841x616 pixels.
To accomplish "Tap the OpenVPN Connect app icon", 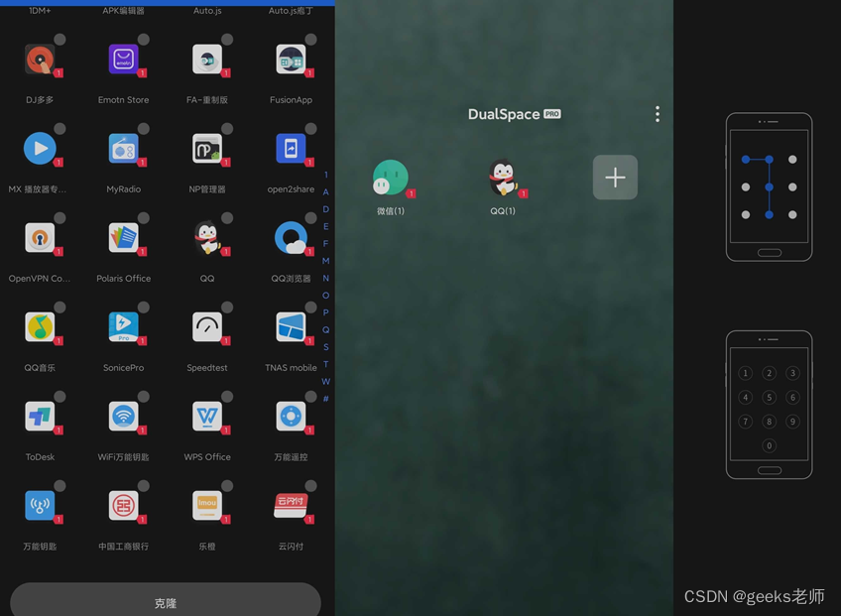I will (40, 237).
